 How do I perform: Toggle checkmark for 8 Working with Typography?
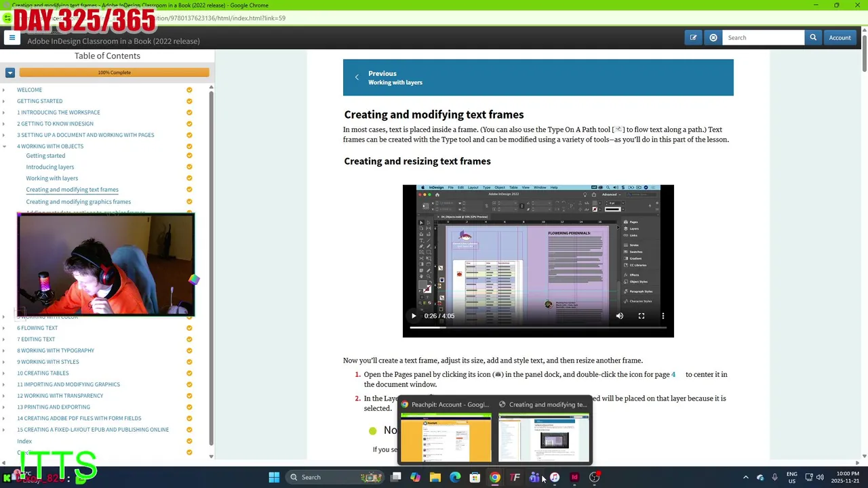point(189,350)
